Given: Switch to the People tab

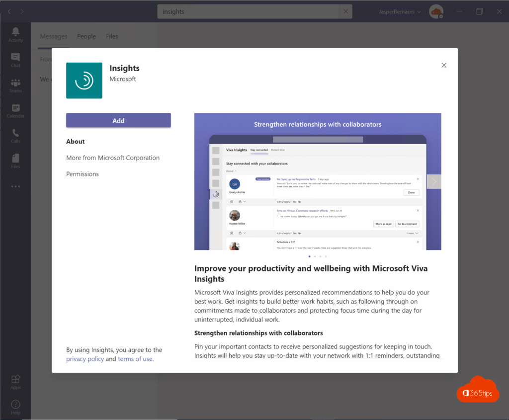Looking at the screenshot, I should click(86, 36).
